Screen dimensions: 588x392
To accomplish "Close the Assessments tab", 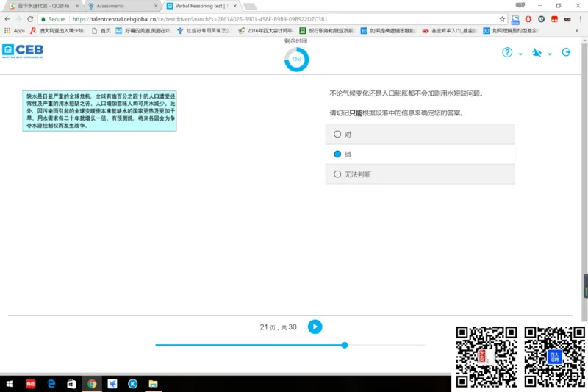I will click(x=156, y=6).
